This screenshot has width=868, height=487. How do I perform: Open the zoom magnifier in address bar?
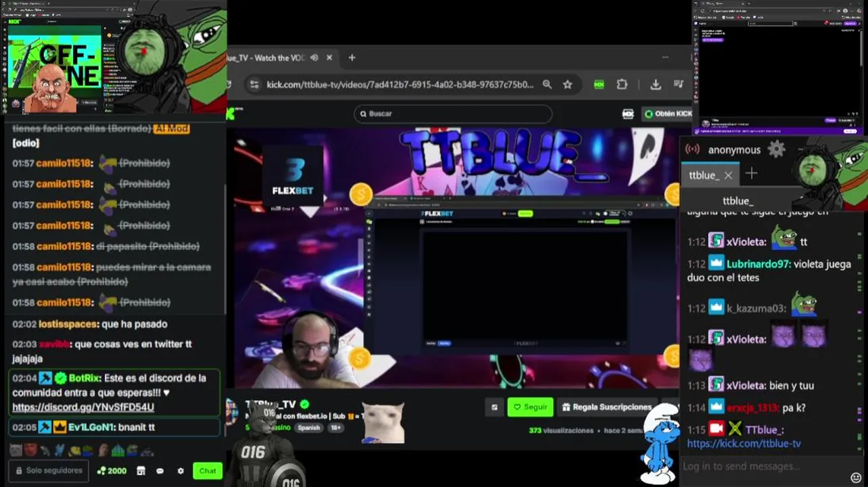tap(547, 85)
